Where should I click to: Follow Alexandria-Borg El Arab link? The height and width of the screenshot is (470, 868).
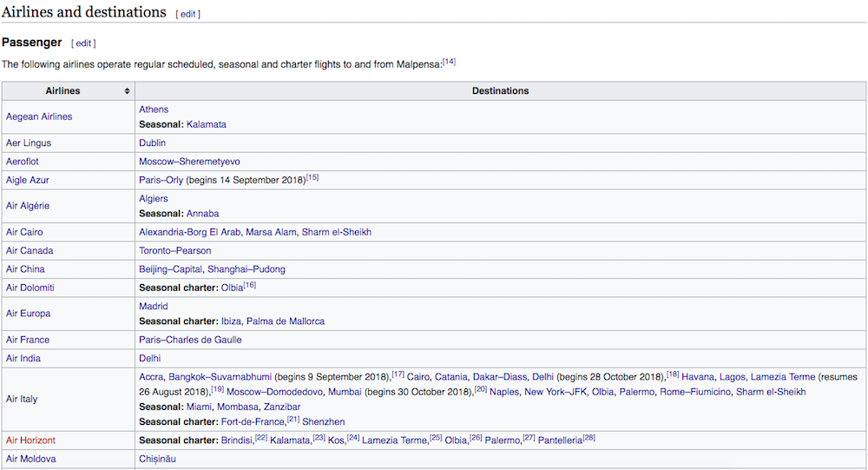pos(190,232)
